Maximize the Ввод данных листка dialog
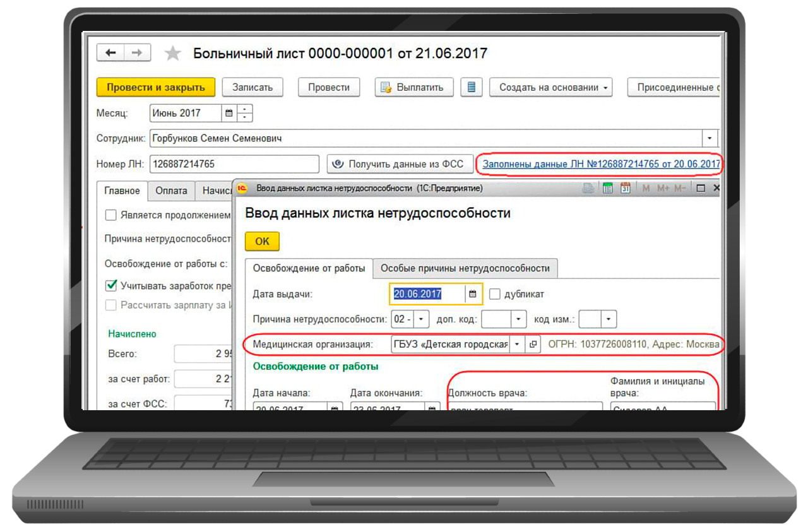The image size is (808, 532). (701, 188)
